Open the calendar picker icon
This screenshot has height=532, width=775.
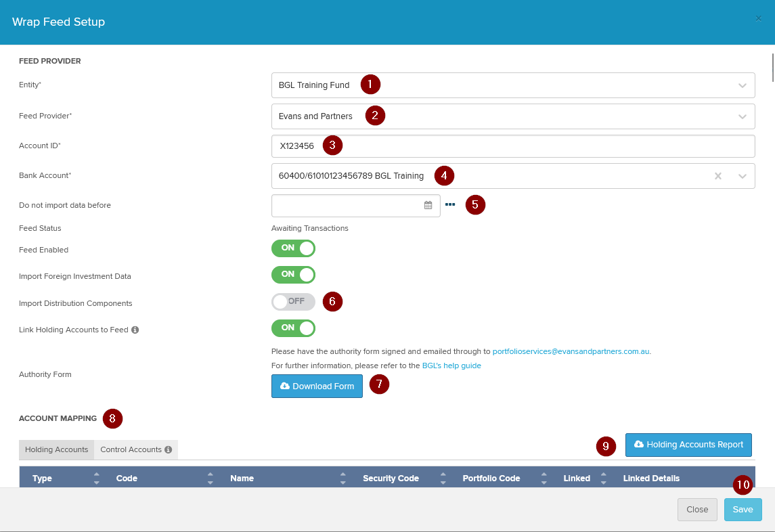(x=428, y=205)
